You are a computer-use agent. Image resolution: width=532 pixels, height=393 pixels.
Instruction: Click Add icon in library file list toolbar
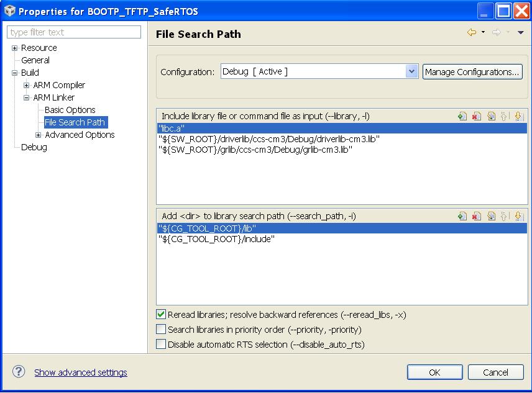pyautogui.click(x=462, y=116)
